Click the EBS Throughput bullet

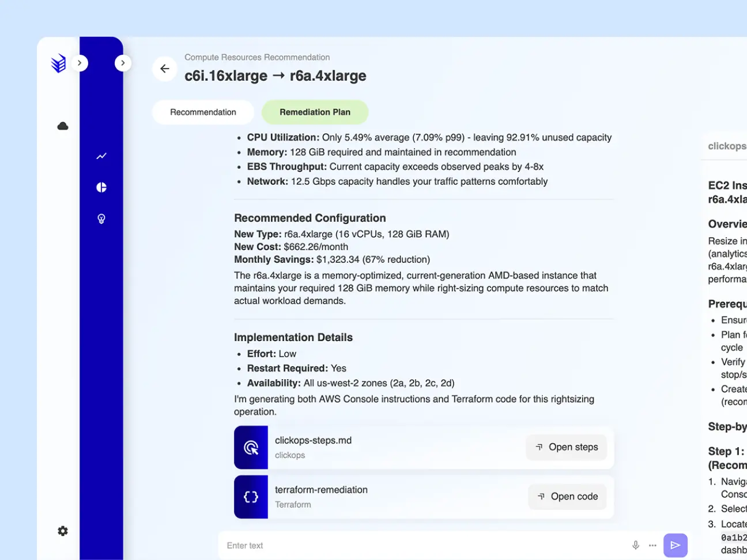[395, 167]
